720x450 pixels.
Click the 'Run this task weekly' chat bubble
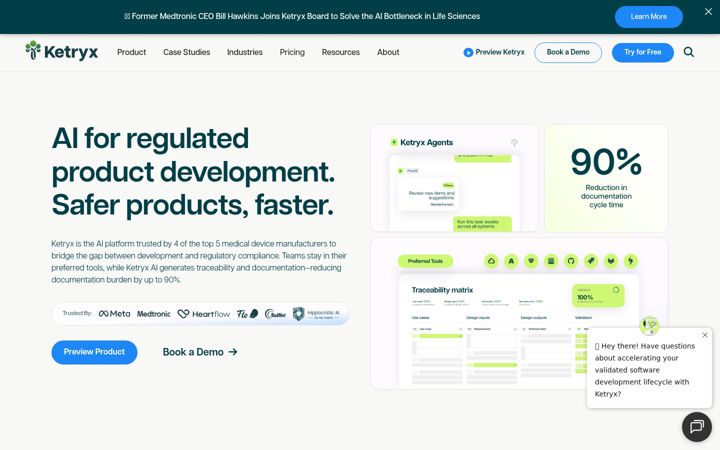click(x=482, y=224)
